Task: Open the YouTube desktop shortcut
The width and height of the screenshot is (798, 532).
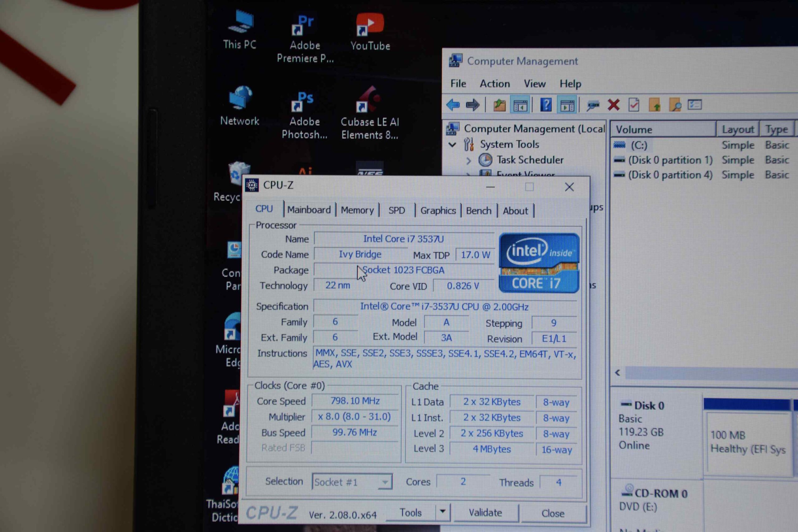Action: coord(370,32)
